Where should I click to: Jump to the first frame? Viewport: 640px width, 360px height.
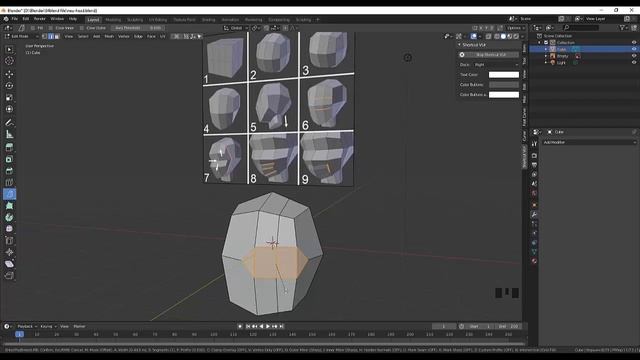point(248,327)
